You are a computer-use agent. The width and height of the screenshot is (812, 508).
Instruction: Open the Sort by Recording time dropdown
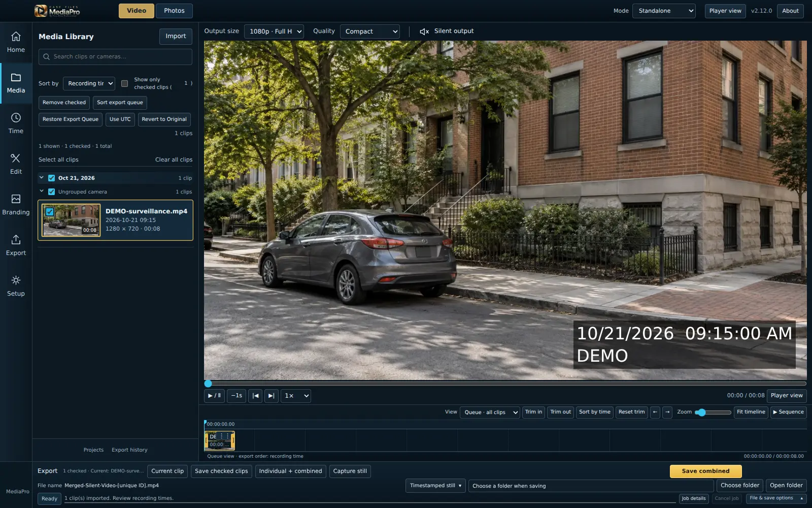[x=89, y=83]
